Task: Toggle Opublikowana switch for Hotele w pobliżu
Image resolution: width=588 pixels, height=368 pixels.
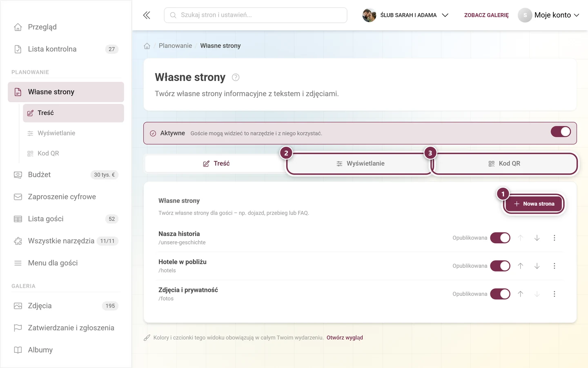Action: point(500,266)
